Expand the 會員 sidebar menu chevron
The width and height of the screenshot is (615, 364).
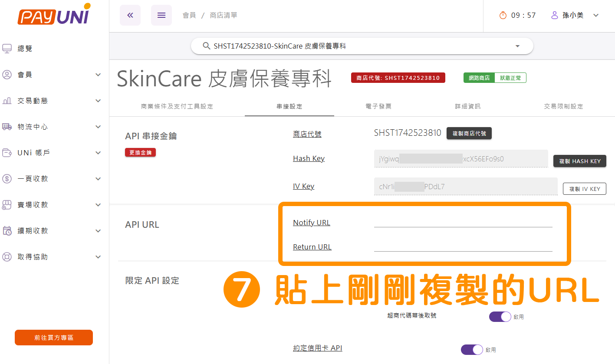pos(98,75)
